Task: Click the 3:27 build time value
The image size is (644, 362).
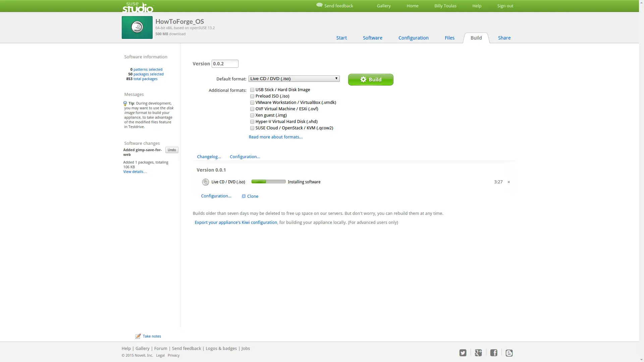Action: click(x=498, y=182)
